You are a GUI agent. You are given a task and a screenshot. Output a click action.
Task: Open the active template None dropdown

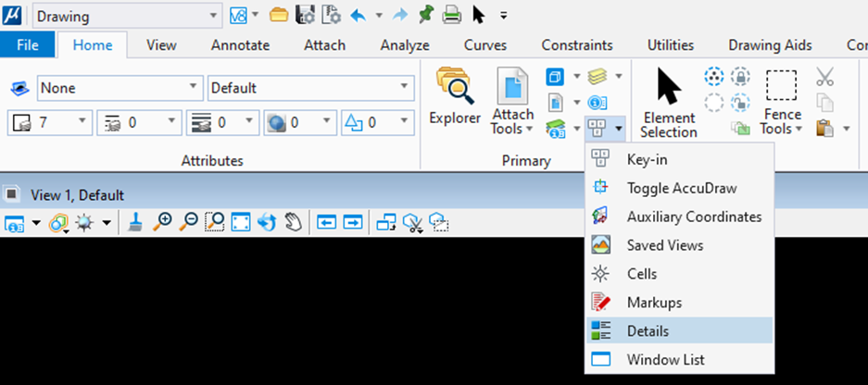click(119, 88)
